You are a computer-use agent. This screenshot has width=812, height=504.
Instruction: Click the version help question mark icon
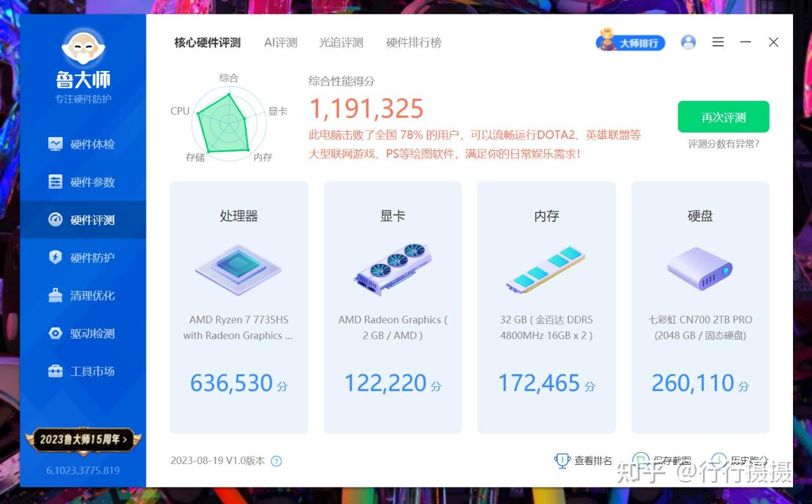click(276, 462)
